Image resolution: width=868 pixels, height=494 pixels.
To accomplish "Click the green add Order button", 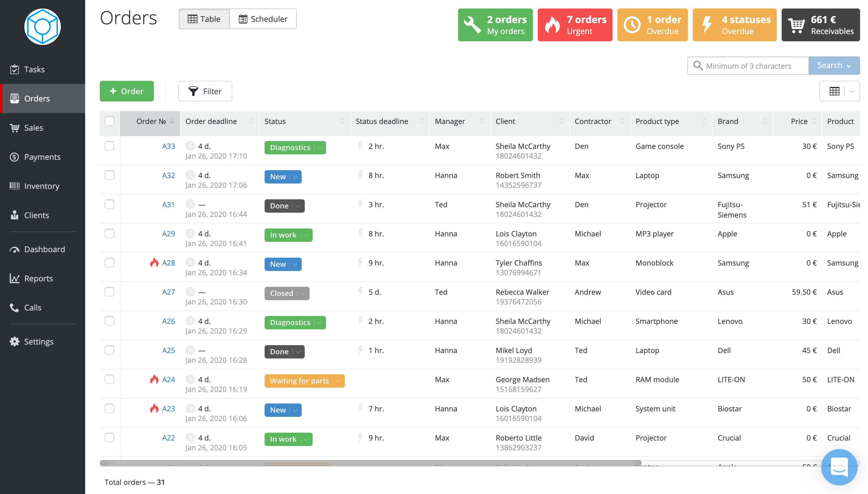I will click(127, 91).
